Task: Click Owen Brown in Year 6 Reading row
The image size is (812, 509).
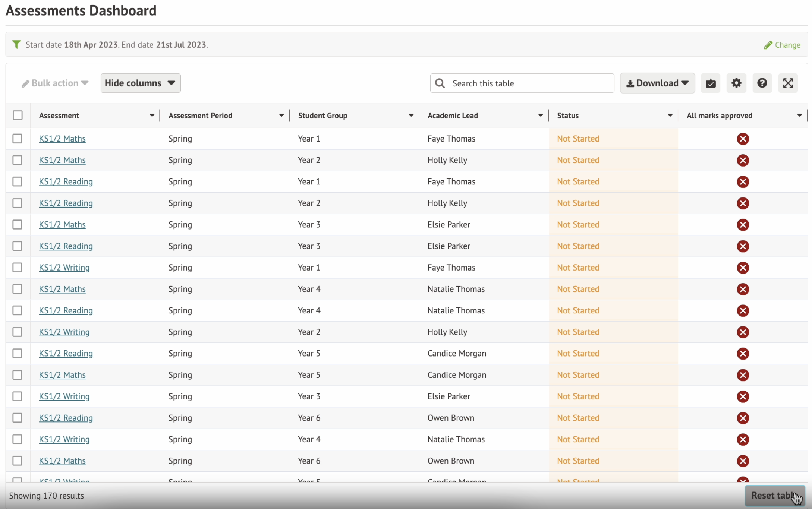Action: (451, 418)
